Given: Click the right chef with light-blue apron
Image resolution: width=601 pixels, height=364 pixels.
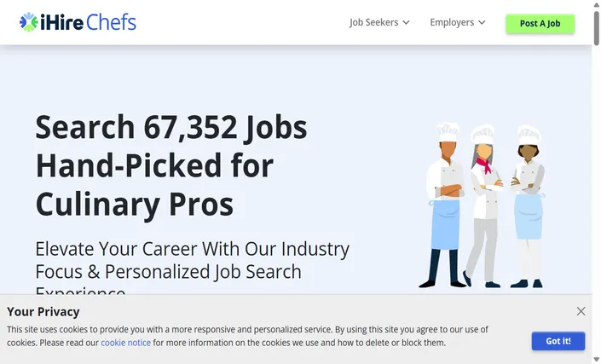Looking at the screenshot, I should click(x=528, y=206).
